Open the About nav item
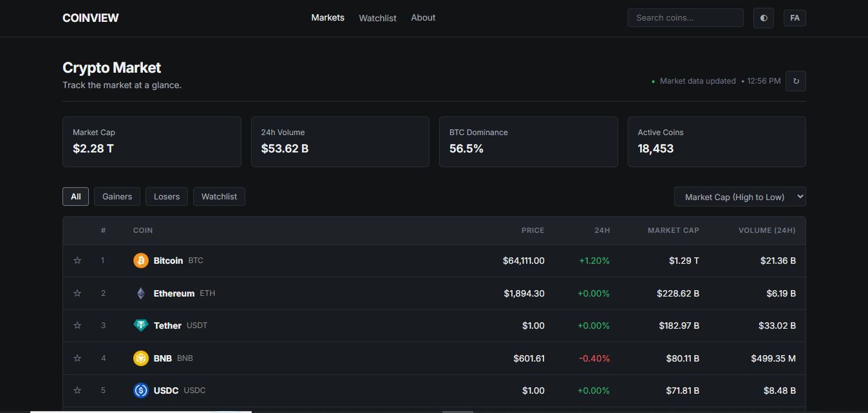868x413 pixels. pos(423,17)
